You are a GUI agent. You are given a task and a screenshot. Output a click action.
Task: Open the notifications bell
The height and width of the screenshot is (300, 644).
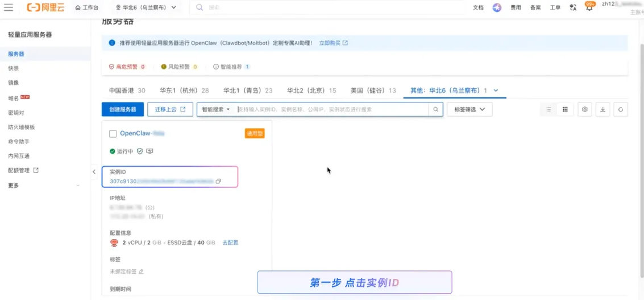coord(590,7)
